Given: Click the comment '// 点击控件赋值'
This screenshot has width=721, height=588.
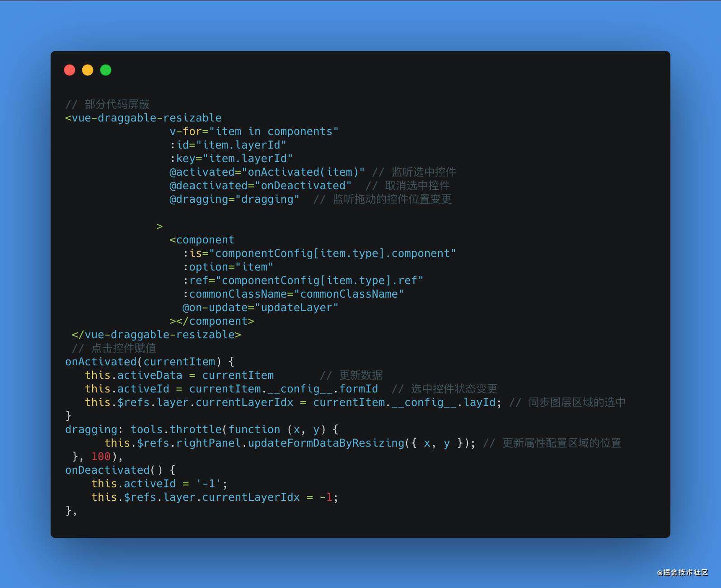Looking at the screenshot, I should (114, 348).
